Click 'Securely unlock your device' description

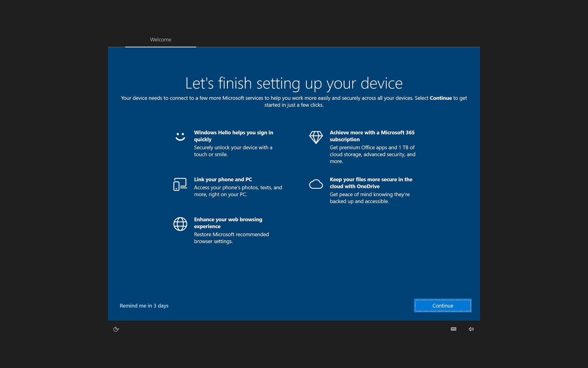point(233,151)
